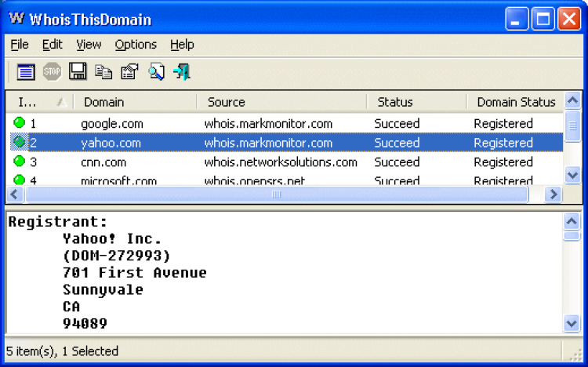Image resolution: width=588 pixels, height=367 pixels.
Task: Click the Exit door toolbar icon
Action: (182, 71)
